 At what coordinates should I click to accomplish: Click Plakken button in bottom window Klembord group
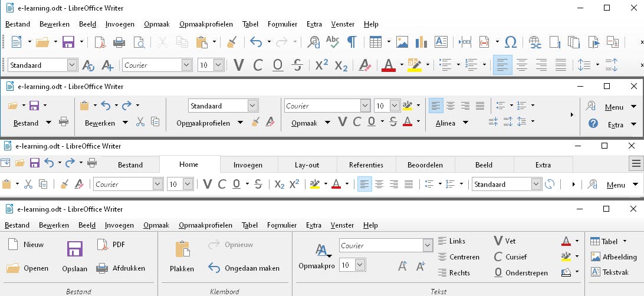tap(182, 257)
